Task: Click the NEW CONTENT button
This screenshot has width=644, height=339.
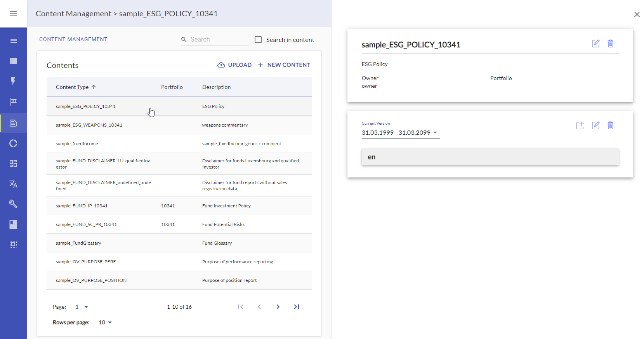Action: tap(284, 65)
